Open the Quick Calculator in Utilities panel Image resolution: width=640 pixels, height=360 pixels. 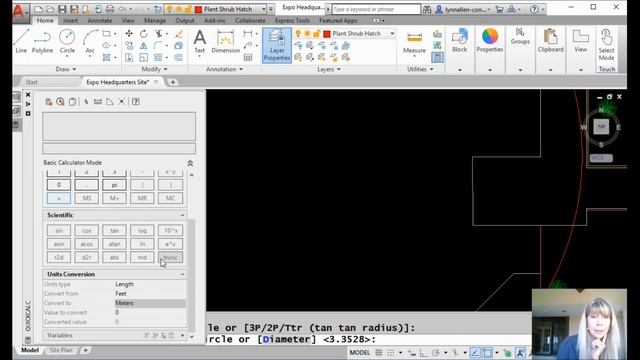pyautogui.click(x=437, y=57)
